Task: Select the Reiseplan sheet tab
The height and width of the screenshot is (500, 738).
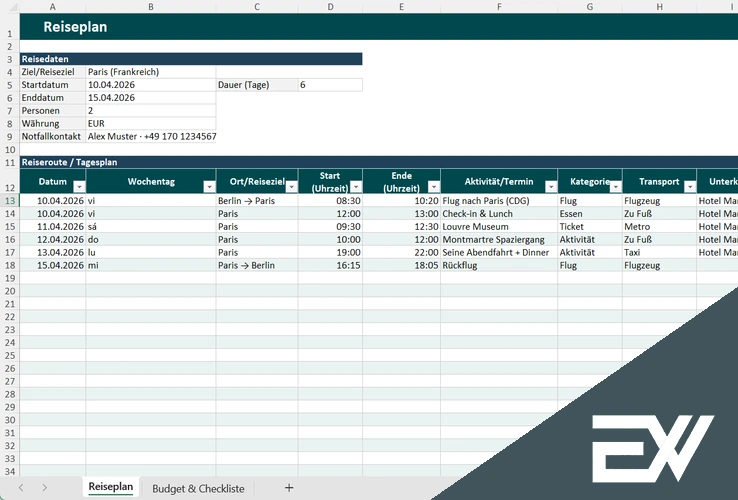Action: coord(110,487)
